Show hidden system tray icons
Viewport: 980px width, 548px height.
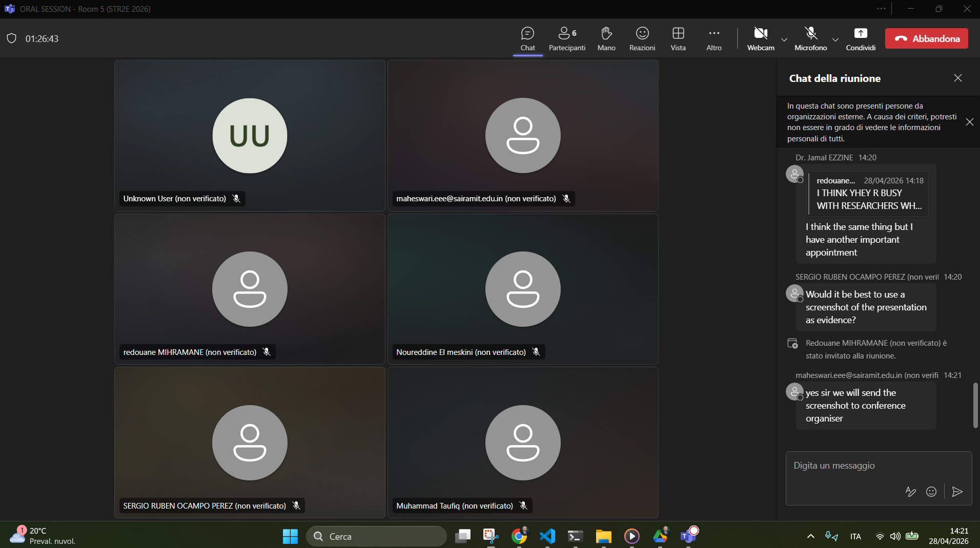click(810, 536)
